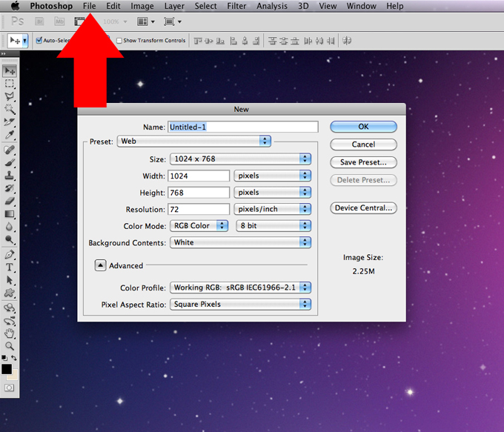Select the Polygonal Lasso tool

10,96
